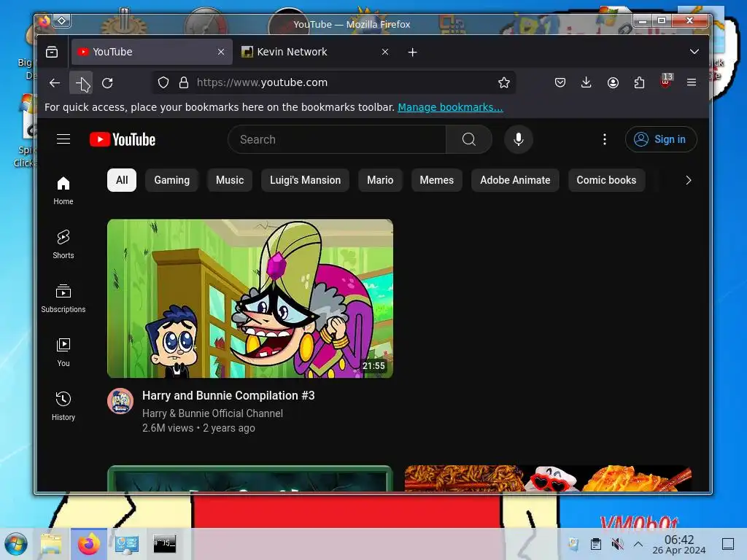Open the Firefox View tab list icon
747x560 pixels.
pos(52,52)
